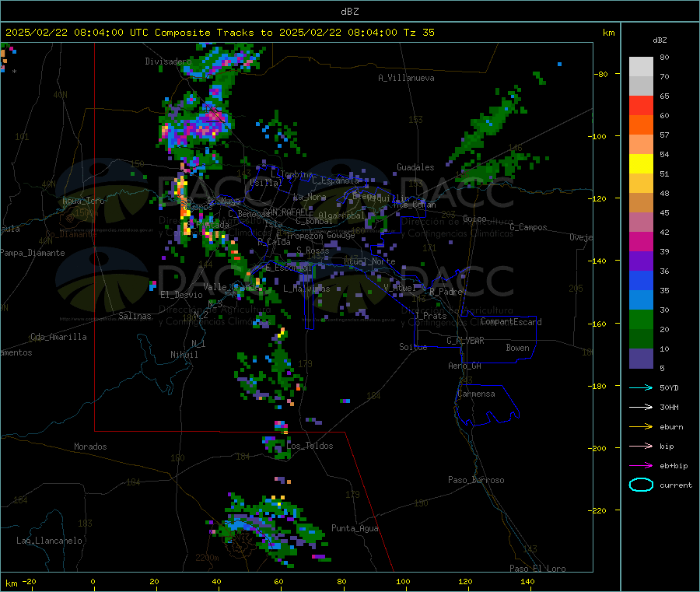Click the '80' tick on the bottom axis
This screenshot has width=700, height=592.
point(341,581)
